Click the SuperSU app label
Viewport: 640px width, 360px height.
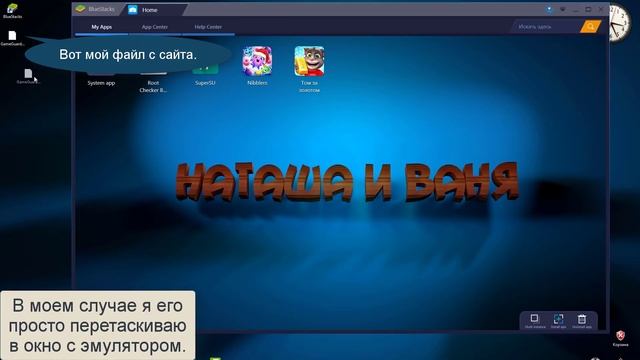coord(205,83)
